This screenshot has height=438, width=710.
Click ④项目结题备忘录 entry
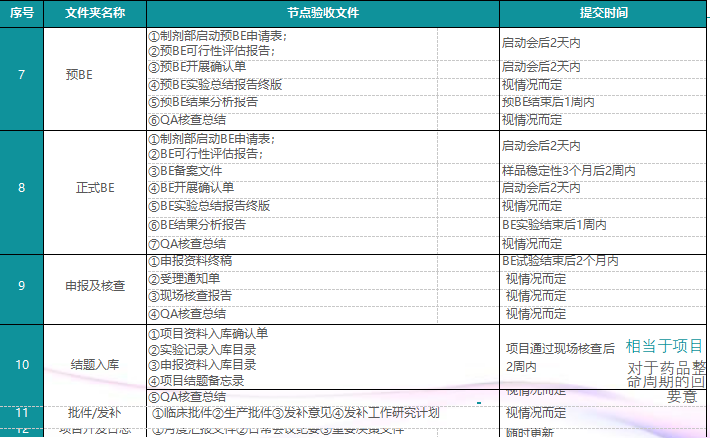pyautogui.click(x=196, y=381)
